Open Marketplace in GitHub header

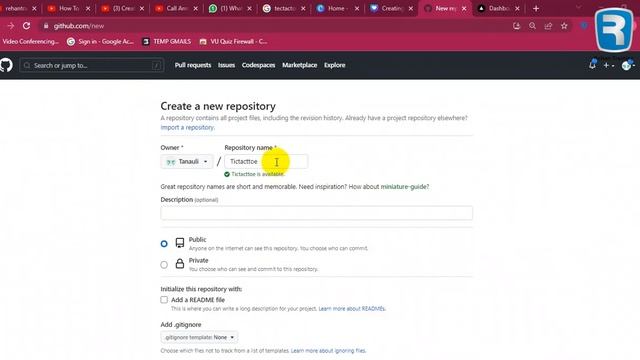click(300, 65)
